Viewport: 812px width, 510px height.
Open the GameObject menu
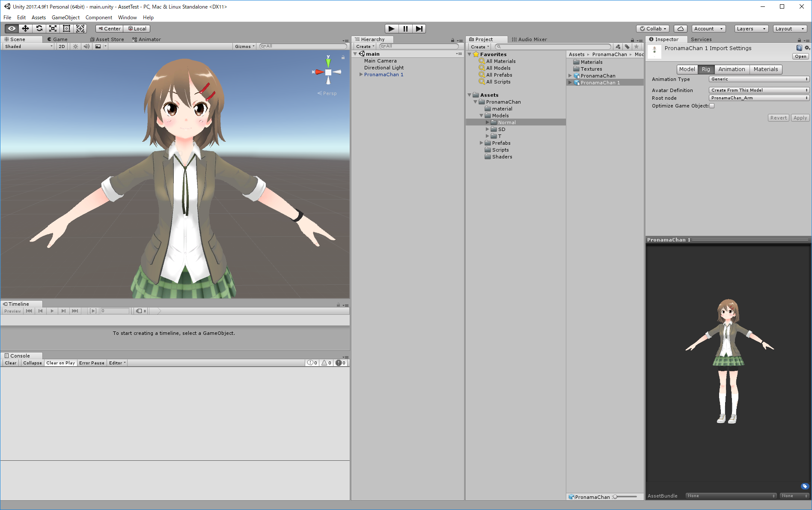pyautogui.click(x=65, y=18)
